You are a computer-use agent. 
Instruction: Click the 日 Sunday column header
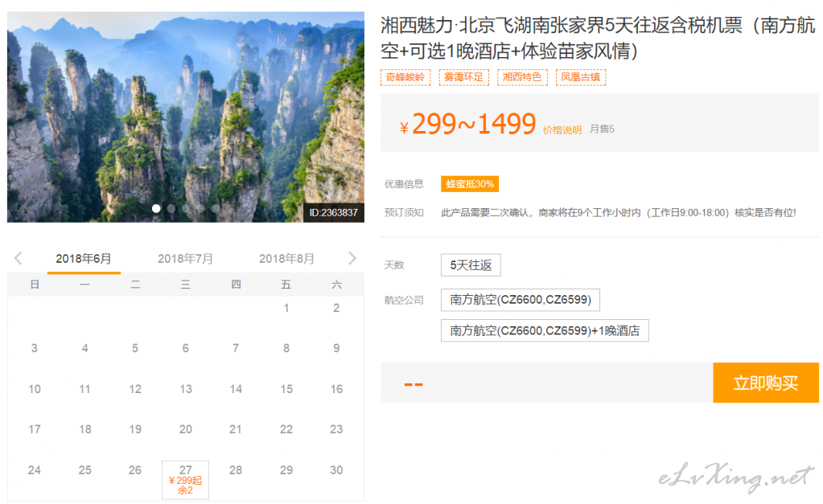coord(35,285)
